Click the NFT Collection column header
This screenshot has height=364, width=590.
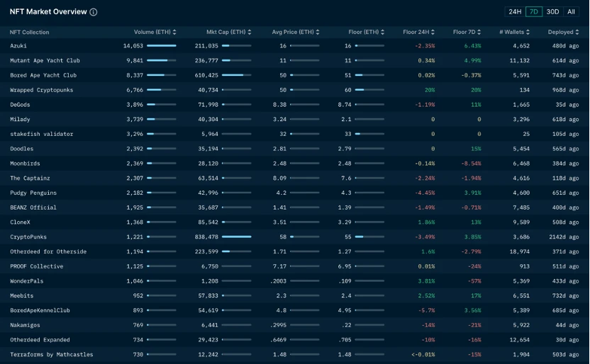[x=29, y=33]
